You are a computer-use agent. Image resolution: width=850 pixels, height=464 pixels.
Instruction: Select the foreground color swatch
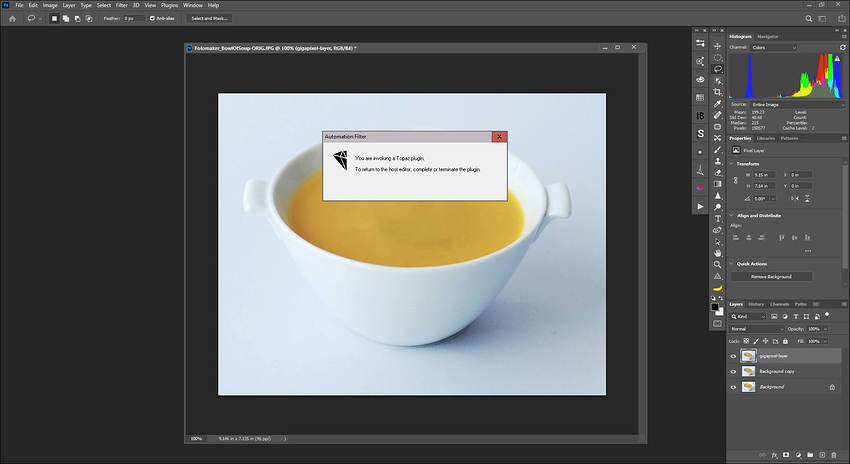pyautogui.click(x=715, y=307)
